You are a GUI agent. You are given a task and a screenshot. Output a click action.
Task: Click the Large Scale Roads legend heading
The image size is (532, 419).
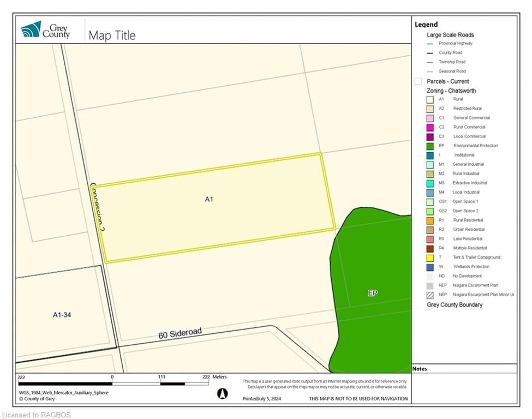450,34
